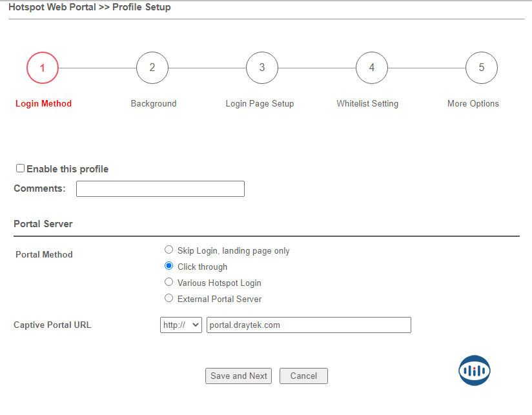
Task: Switch to Login Page Setup step label
Action: coord(260,103)
